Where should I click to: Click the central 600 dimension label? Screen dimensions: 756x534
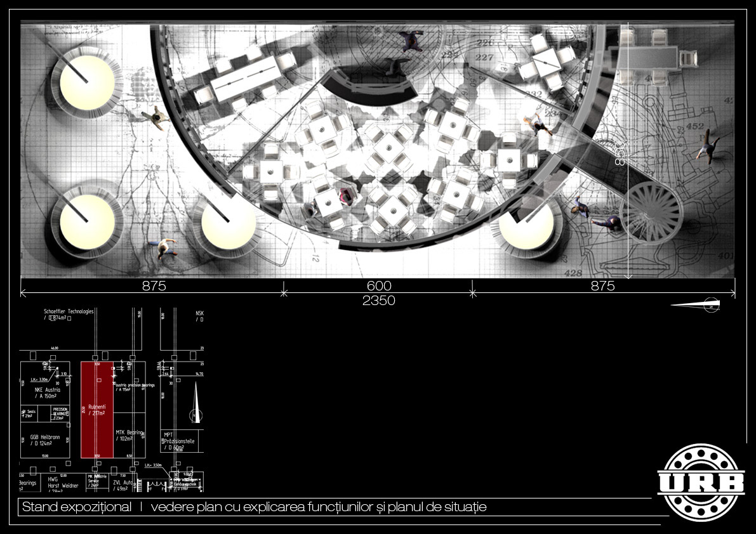pos(378,286)
